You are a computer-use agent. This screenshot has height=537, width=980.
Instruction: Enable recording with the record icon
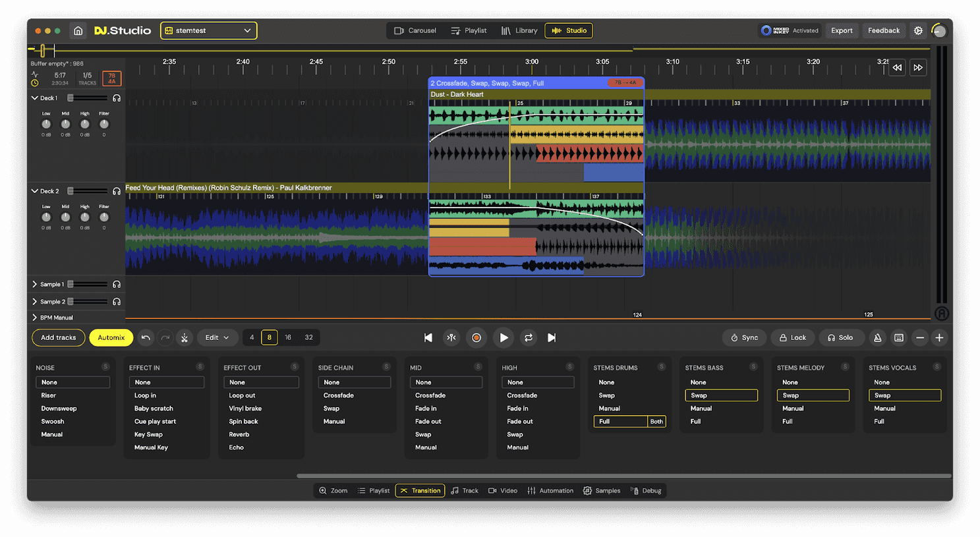pos(476,337)
